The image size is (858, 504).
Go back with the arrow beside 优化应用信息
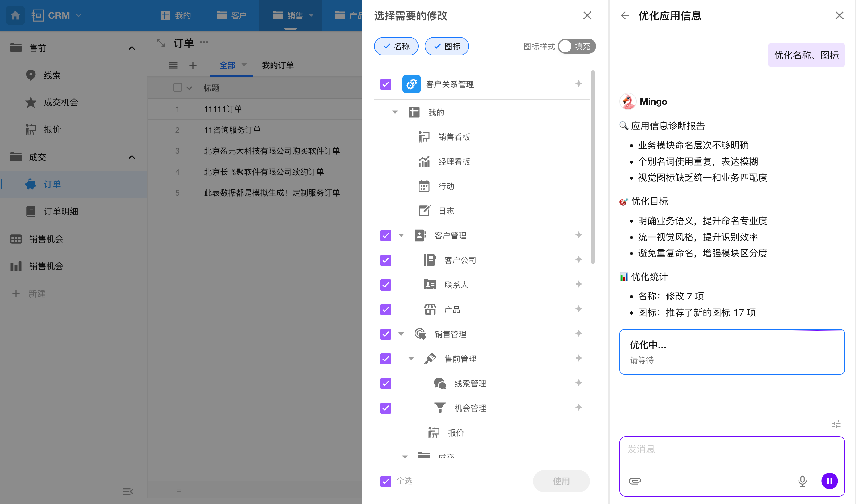[x=625, y=16]
